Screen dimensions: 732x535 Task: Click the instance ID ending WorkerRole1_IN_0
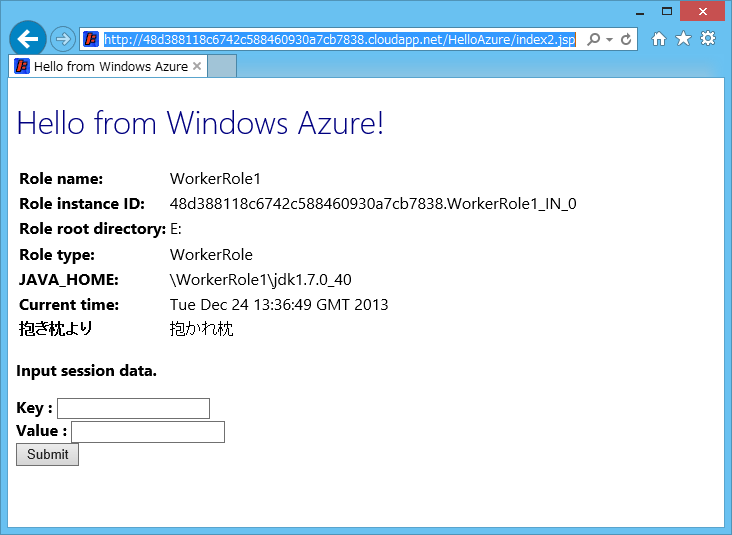pos(373,204)
